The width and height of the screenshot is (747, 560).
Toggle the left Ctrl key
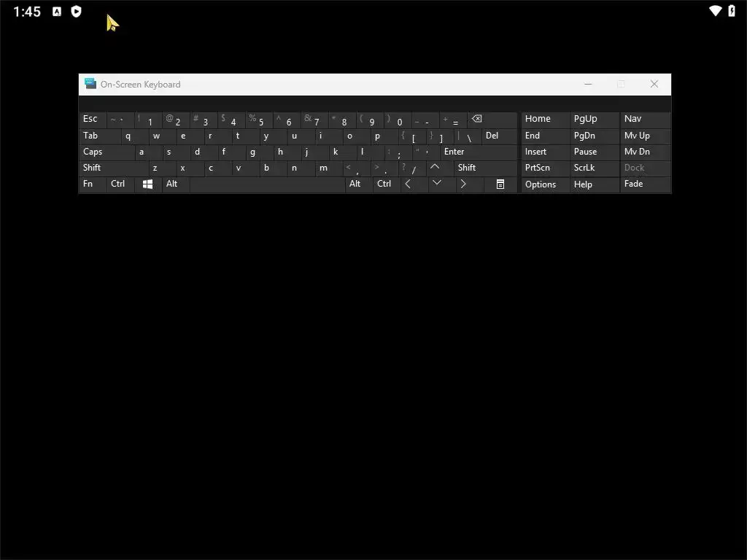coord(120,184)
